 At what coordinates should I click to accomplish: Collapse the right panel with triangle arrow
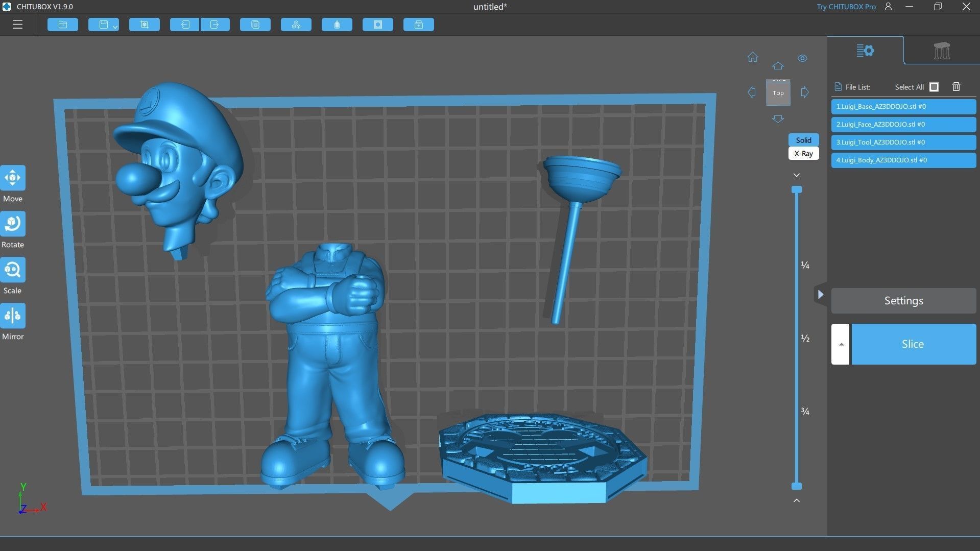pyautogui.click(x=820, y=295)
